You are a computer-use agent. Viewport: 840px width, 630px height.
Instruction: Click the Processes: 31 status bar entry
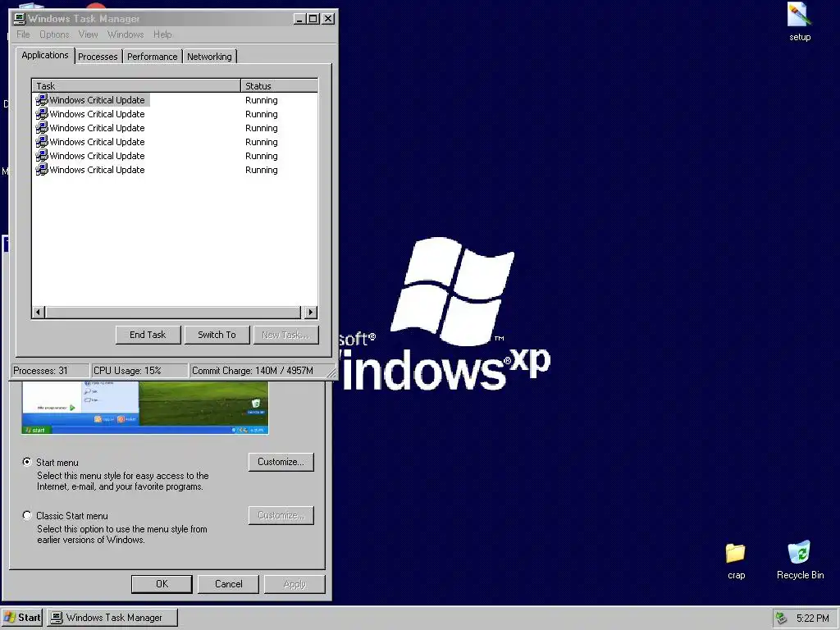50,371
